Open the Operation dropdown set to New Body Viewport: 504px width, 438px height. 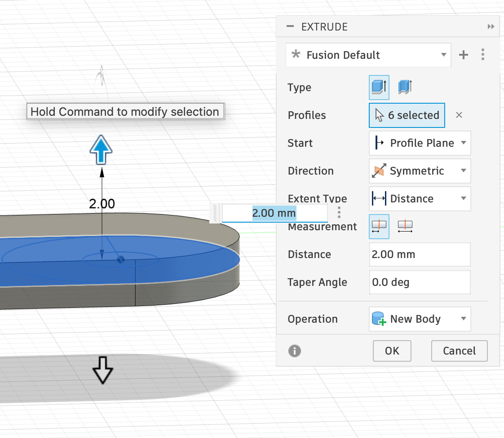tap(419, 319)
